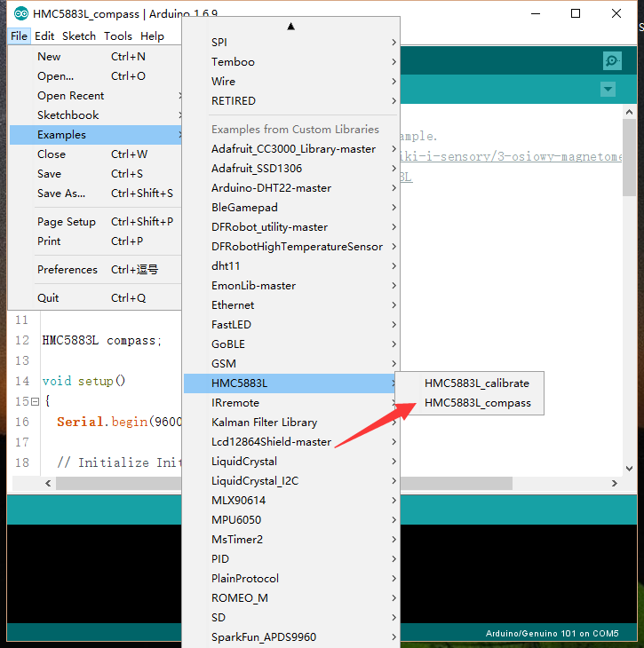Expand MsTimer2 examples
644x648 pixels.
point(291,540)
